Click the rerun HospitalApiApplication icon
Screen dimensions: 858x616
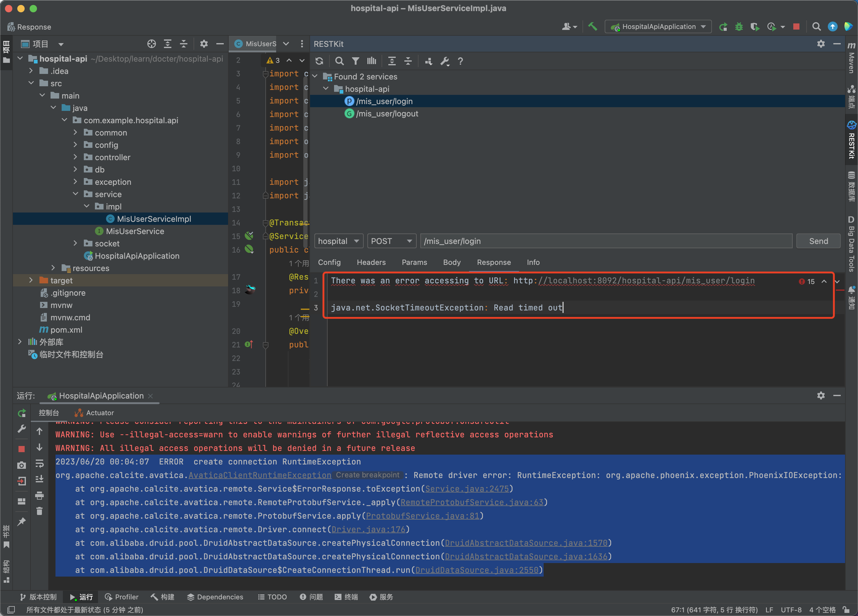[723, 27]
